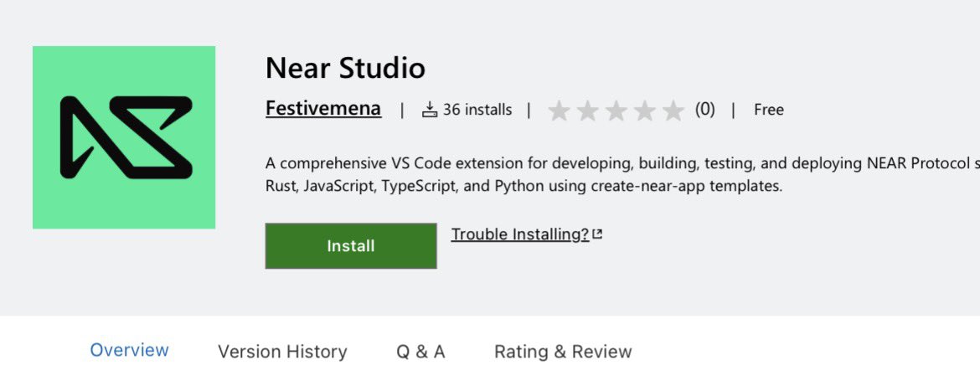Go to the Q & A tab
This screenshot has height=365, width=980.
coord(420,352)
